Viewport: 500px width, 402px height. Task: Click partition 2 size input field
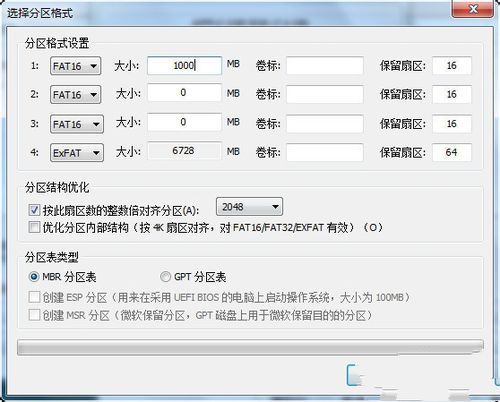pyautogui.click(x=184, y=93)
